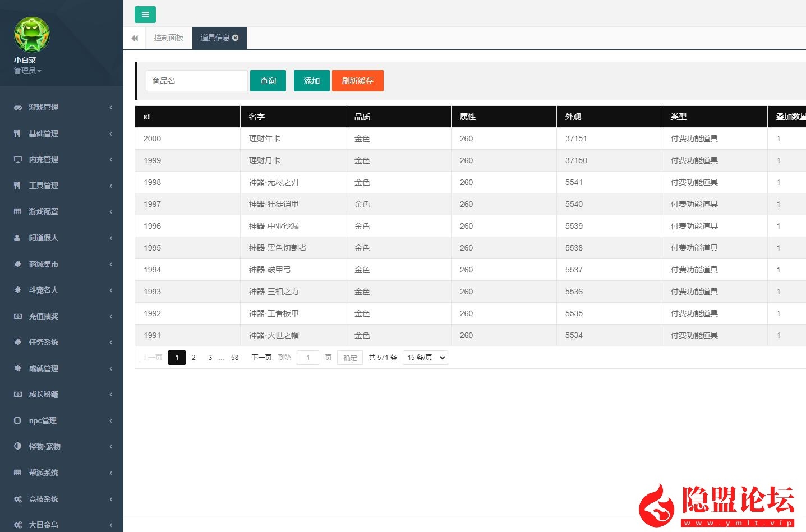The height and width of the screenshot is (532, 806).
Task: Click the gears icon beside 竞技系统
Action: tap(18, 499)
